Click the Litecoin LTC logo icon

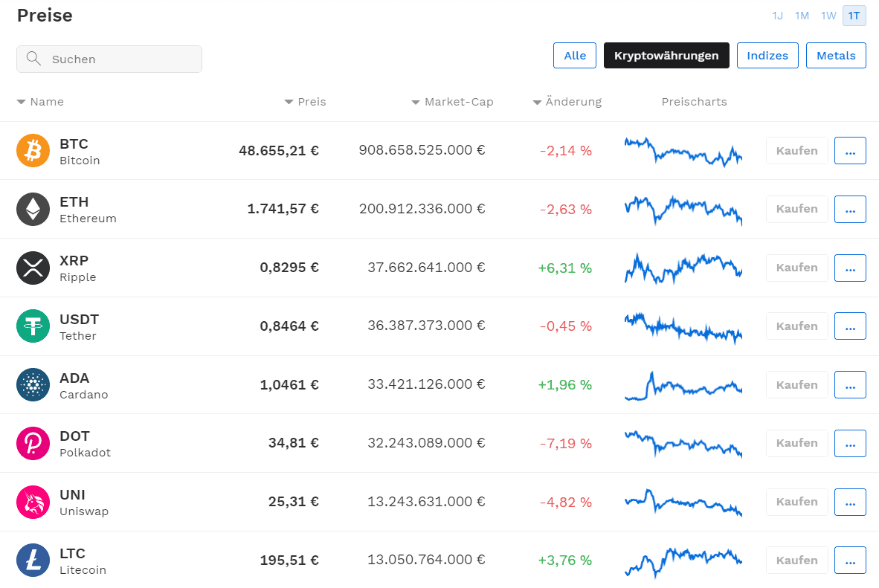[x=33, y=560]
